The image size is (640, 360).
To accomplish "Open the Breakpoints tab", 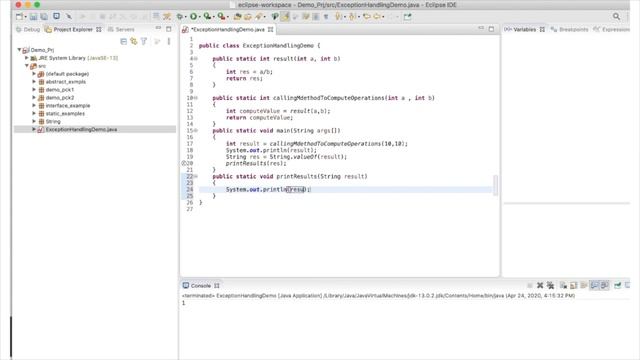I will tap(569, 29).
